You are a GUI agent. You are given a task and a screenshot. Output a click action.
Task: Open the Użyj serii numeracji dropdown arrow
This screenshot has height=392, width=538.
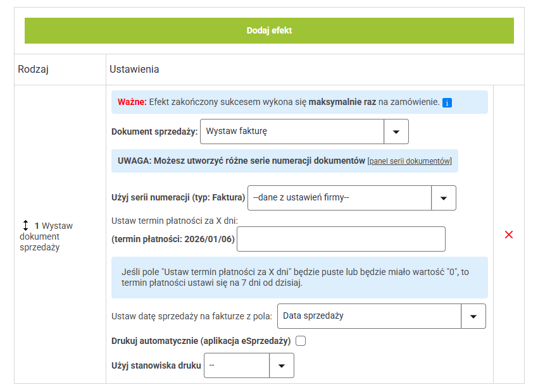point(443,198)
